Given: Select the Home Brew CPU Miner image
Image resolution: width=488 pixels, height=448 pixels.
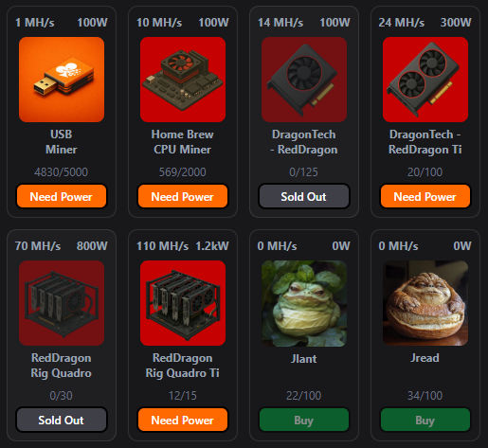Looking at the screenshot, I should 183,80.
